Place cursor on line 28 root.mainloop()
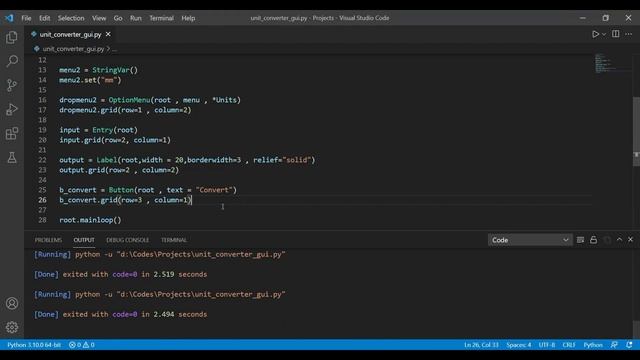 [90, 220]
